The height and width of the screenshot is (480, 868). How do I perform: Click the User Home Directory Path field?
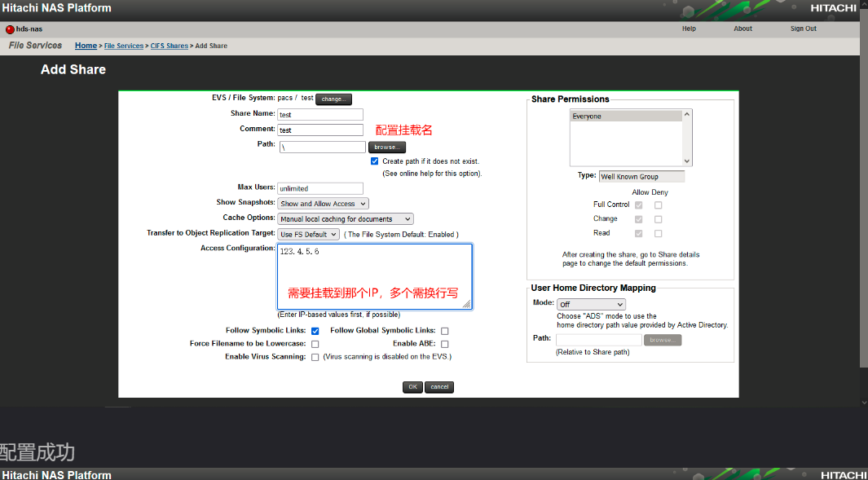pos(599,340)
